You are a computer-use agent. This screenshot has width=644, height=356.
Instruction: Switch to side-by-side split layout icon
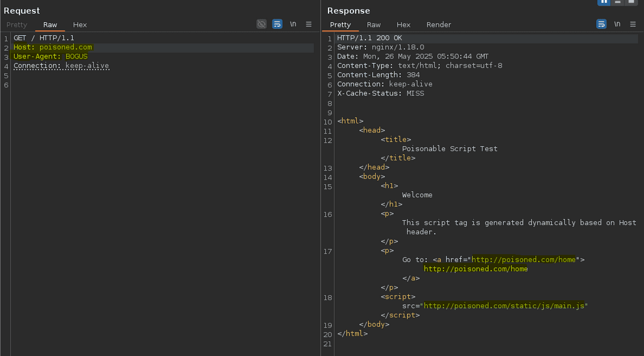(x=604, y=2)
